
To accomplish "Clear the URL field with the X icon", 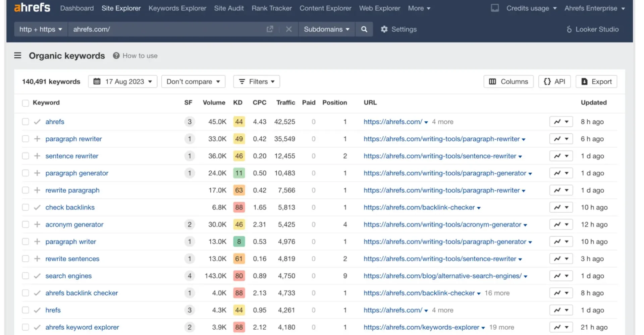I will click(x=288, y=29).
